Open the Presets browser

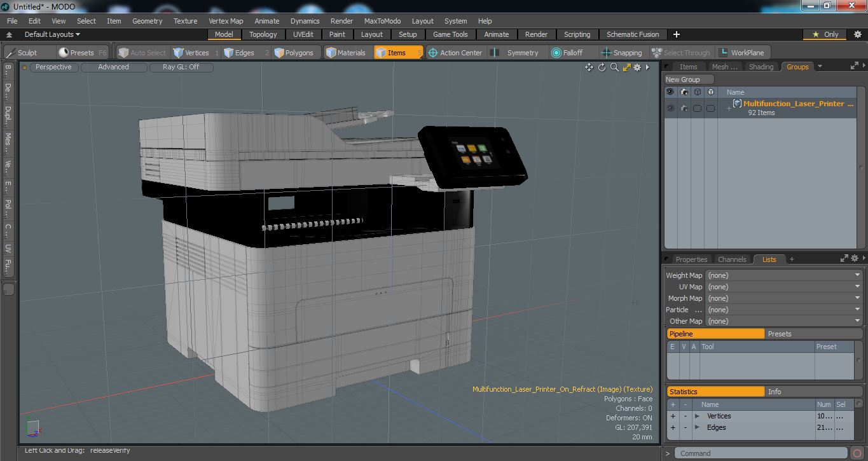[82, 53]
